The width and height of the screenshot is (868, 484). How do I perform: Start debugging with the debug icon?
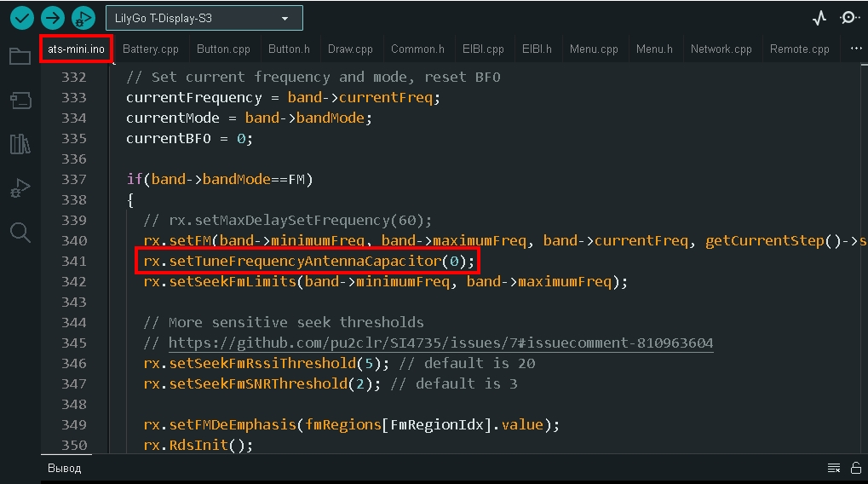[83, 18]
